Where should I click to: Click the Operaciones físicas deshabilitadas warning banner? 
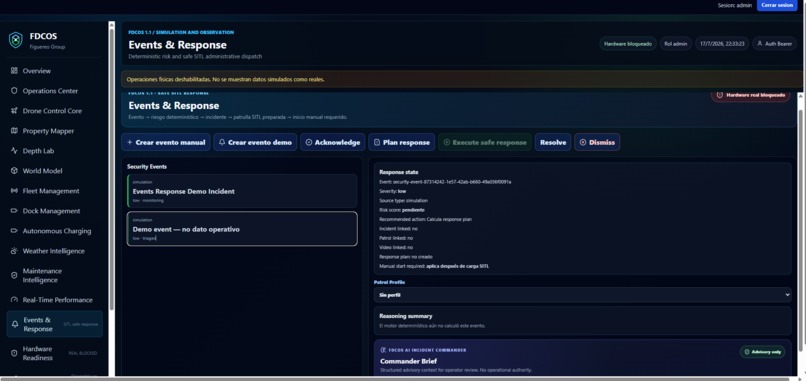tap(462, 80)
